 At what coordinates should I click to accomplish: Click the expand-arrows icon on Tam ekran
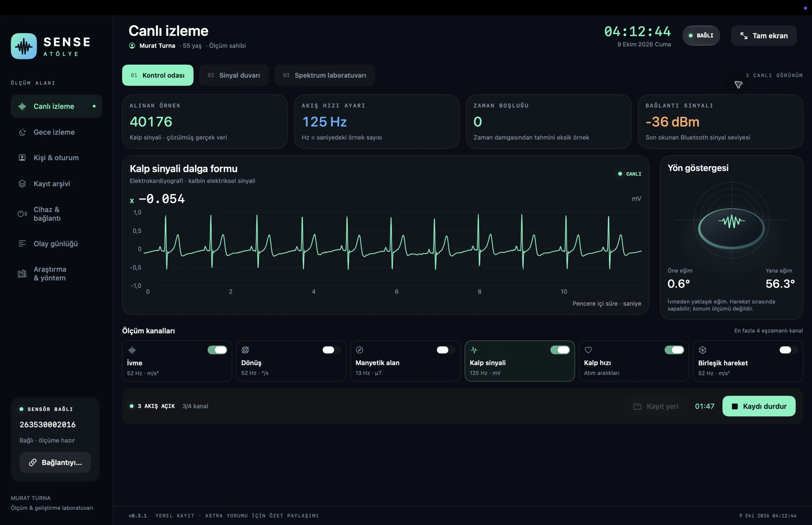(x=744, y=36)
